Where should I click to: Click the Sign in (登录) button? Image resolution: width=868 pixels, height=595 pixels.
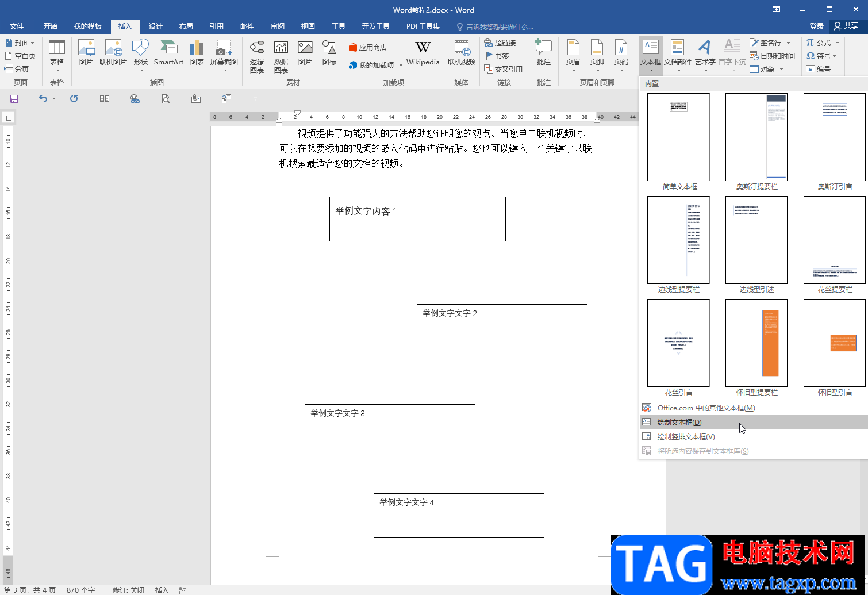(817, 26)
